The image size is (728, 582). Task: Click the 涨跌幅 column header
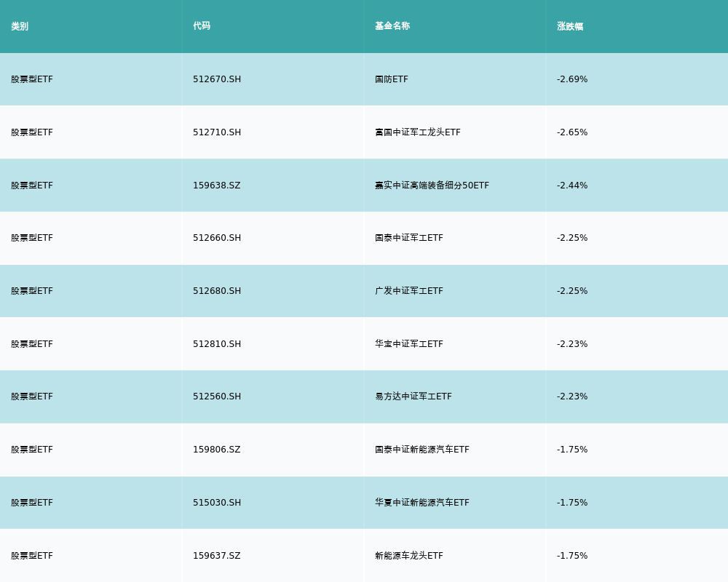point(570,26)
